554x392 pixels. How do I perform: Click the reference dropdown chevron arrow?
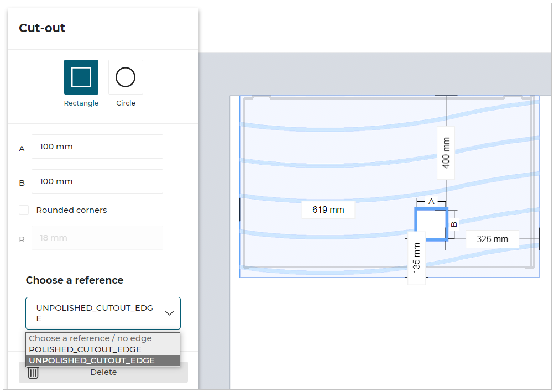coord(169,313)
